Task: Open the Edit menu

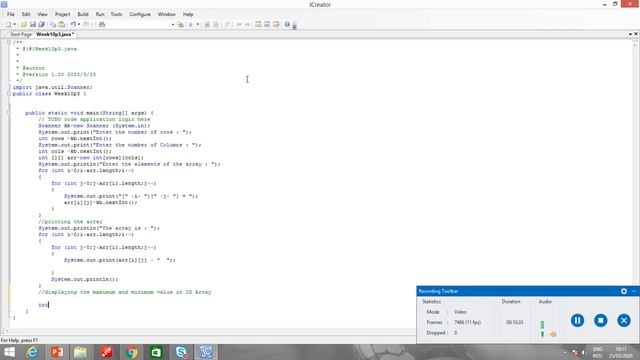Action: point(26,14)
